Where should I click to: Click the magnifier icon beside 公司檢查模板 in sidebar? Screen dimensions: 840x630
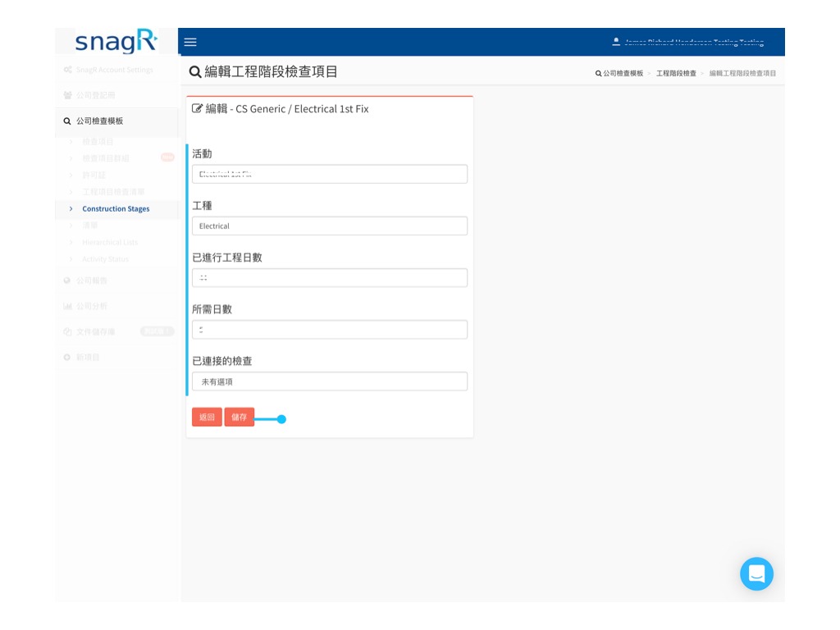[x=67, y=121]
